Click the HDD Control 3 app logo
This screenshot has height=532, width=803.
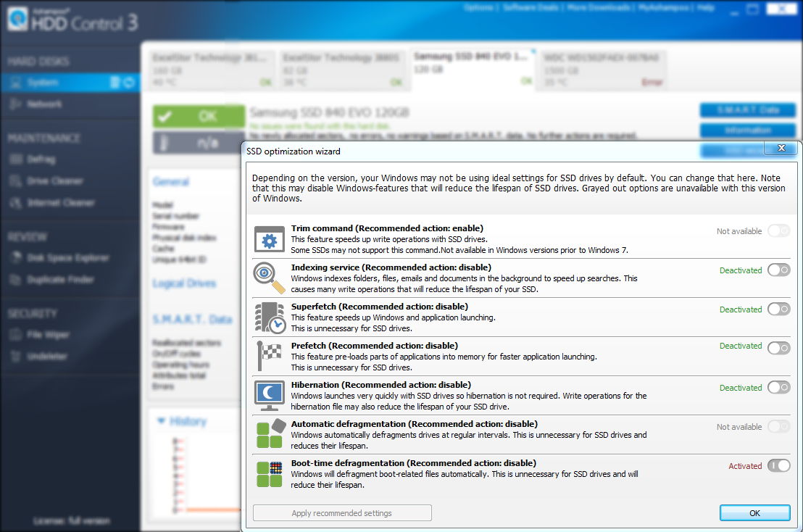click(x=18, y=20)
